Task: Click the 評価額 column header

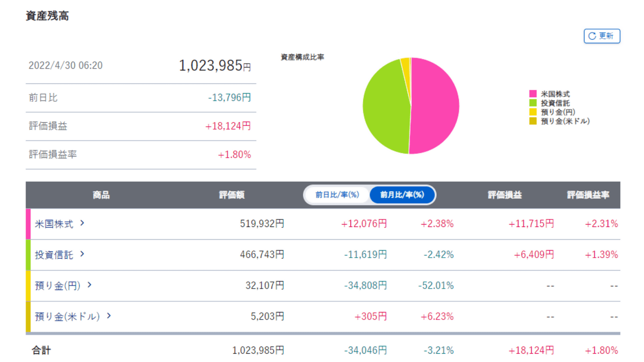Action: [232, 195]
